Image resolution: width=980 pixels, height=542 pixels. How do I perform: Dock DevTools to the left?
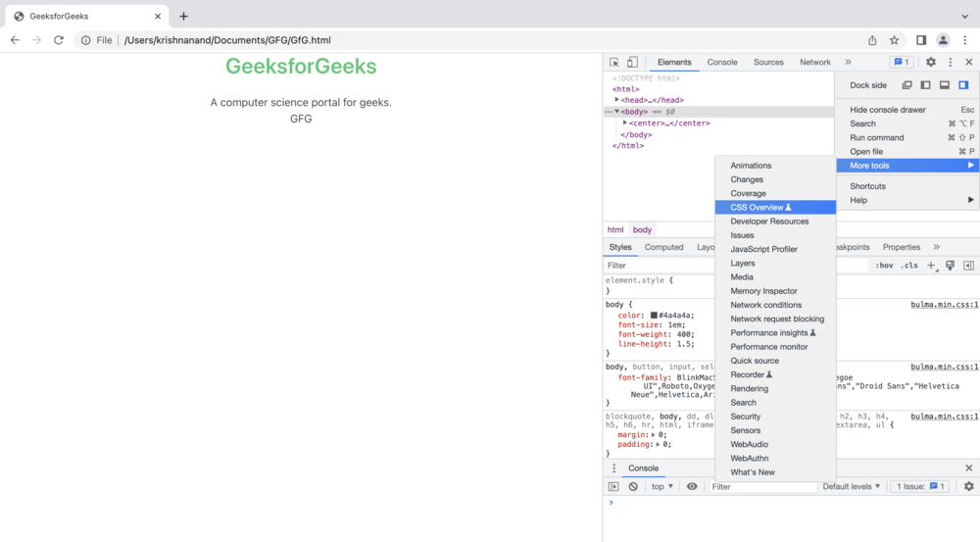coord(926,85)
